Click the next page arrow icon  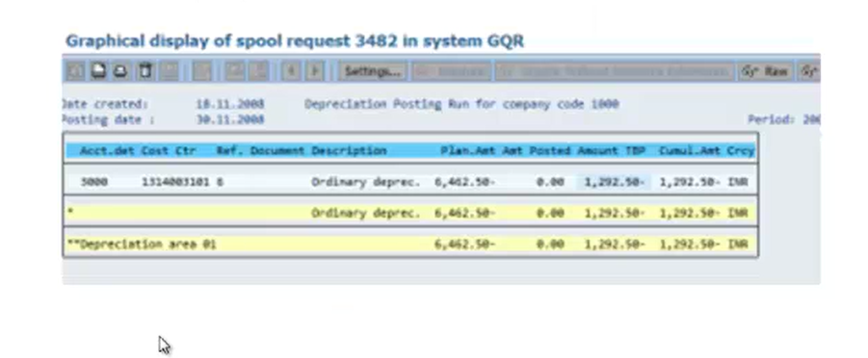point(315,71)
